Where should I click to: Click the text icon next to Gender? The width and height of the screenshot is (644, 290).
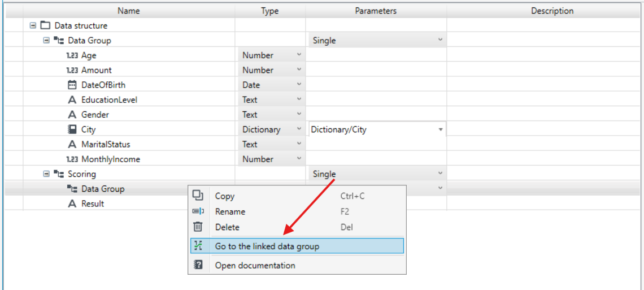[72, 115]
